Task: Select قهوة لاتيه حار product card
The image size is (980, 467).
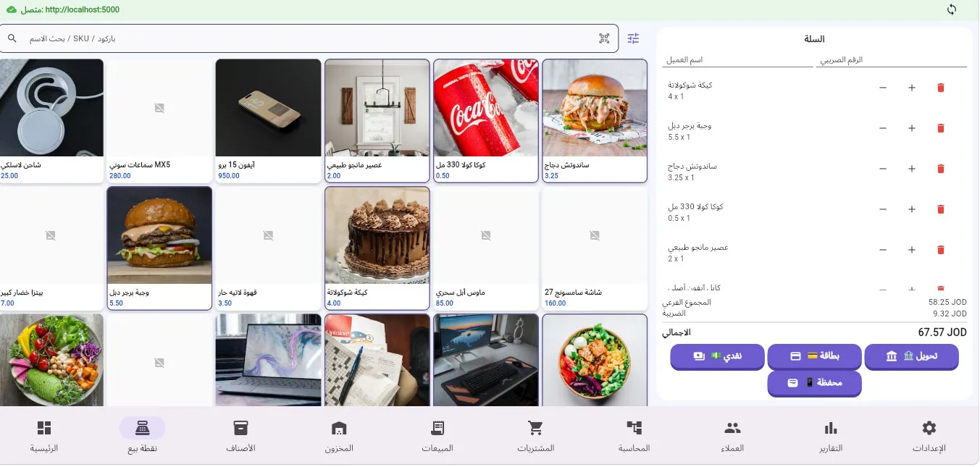Action: (x=268, y=248)
